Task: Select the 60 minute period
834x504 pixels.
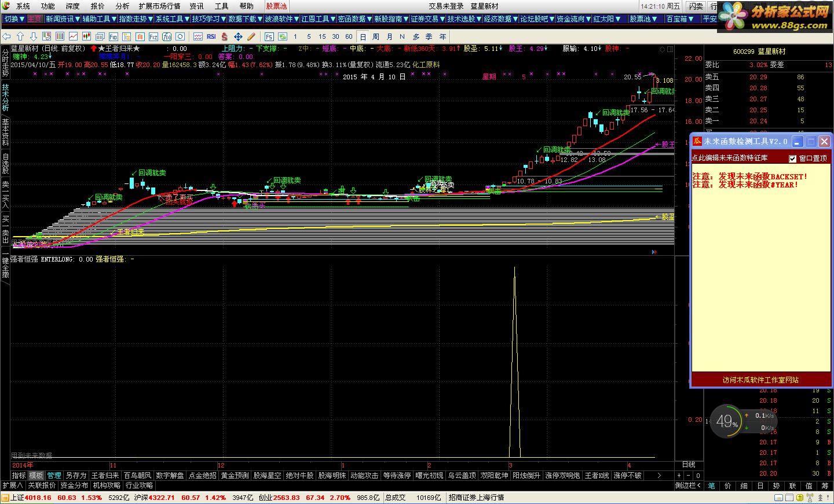Action: pyautogui.click(x=349, y=36)
